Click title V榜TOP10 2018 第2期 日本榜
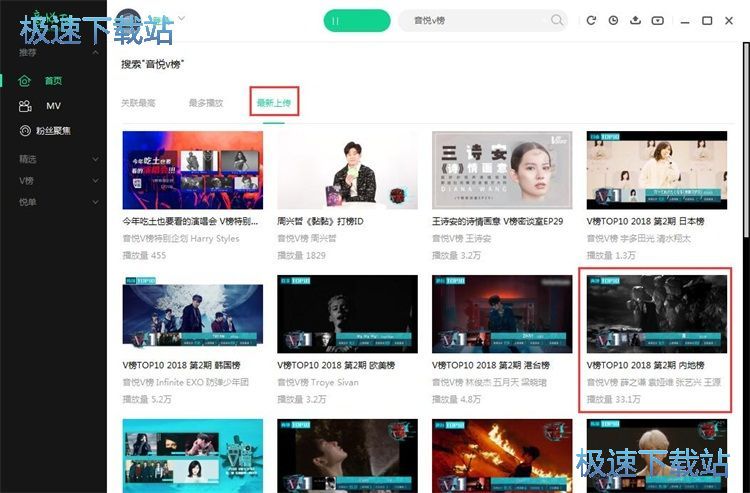 pyautogui.click(x=645, y=221)
